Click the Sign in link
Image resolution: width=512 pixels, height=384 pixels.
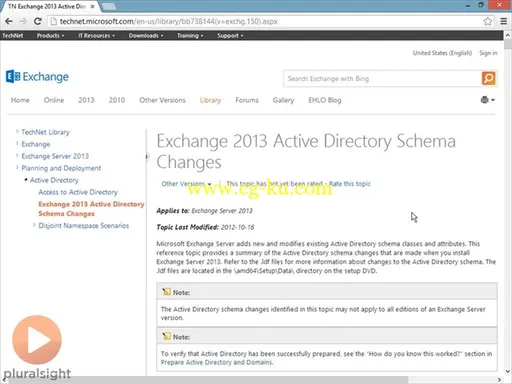(x=488, y=53)
